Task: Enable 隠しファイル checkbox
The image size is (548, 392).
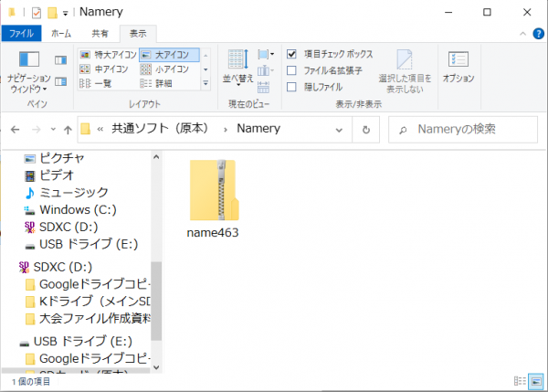Action: (291, 87)
